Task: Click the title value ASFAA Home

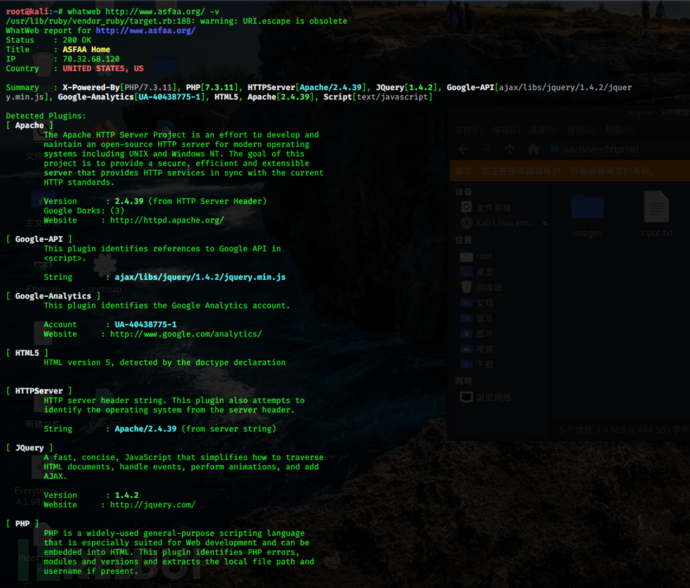Action: [86, 49]
